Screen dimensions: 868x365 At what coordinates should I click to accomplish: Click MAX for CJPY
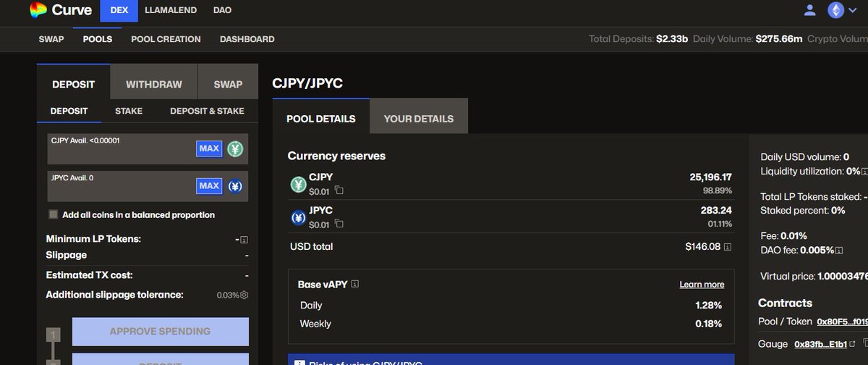(209, 148)
